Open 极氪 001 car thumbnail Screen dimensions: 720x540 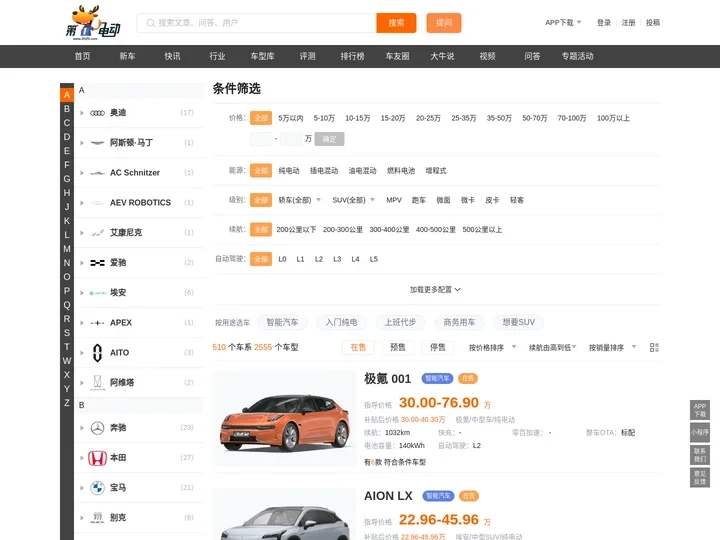[284, 418]
